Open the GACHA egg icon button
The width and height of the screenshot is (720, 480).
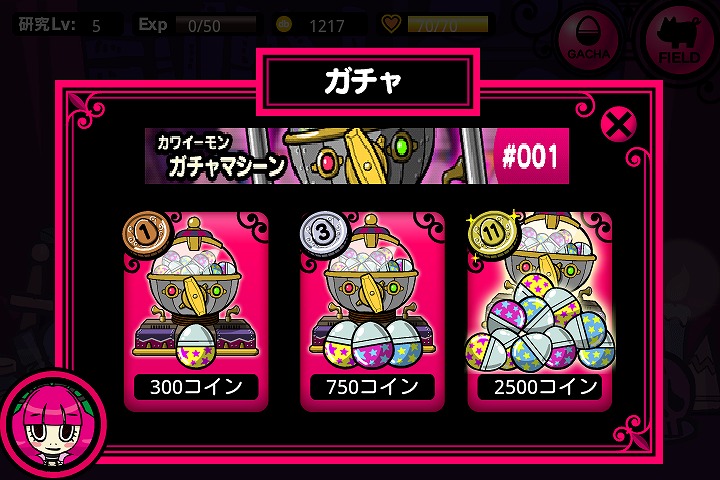tap(589, 39)
